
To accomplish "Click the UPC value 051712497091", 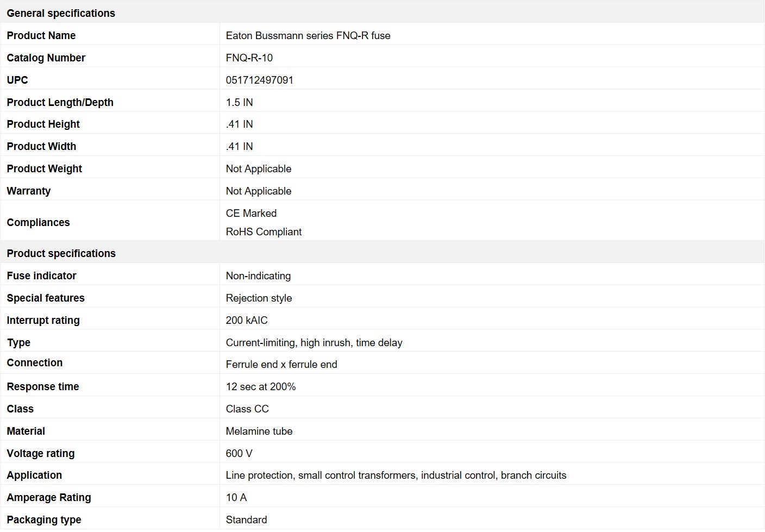I will point(259,80).
